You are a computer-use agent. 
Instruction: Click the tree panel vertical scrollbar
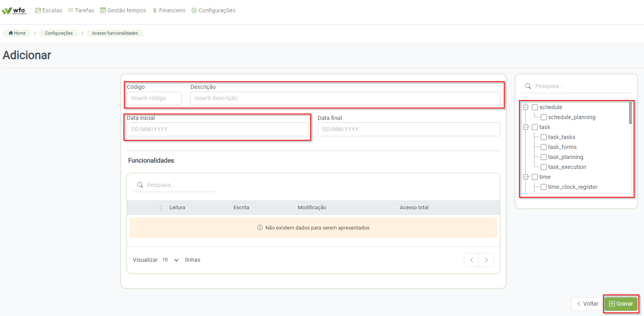(630, 113)
